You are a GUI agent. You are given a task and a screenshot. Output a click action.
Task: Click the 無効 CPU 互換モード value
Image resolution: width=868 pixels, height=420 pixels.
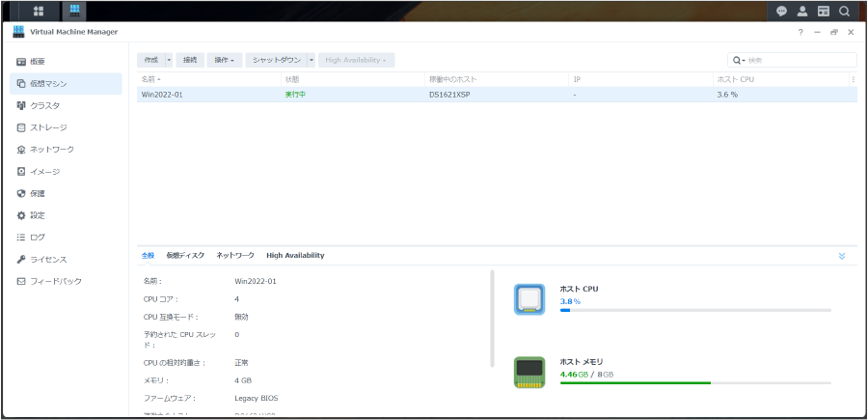tap(241, 317)
